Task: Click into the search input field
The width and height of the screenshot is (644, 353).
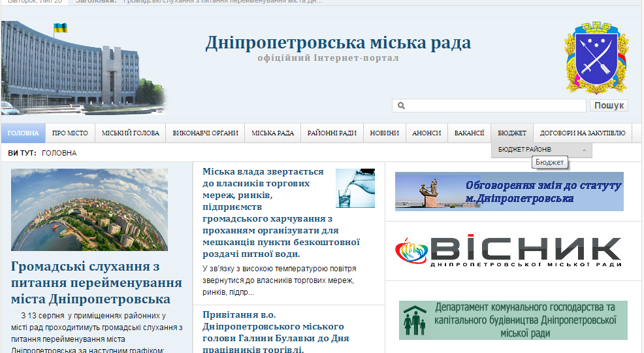Action: click(x=495, y=106)
